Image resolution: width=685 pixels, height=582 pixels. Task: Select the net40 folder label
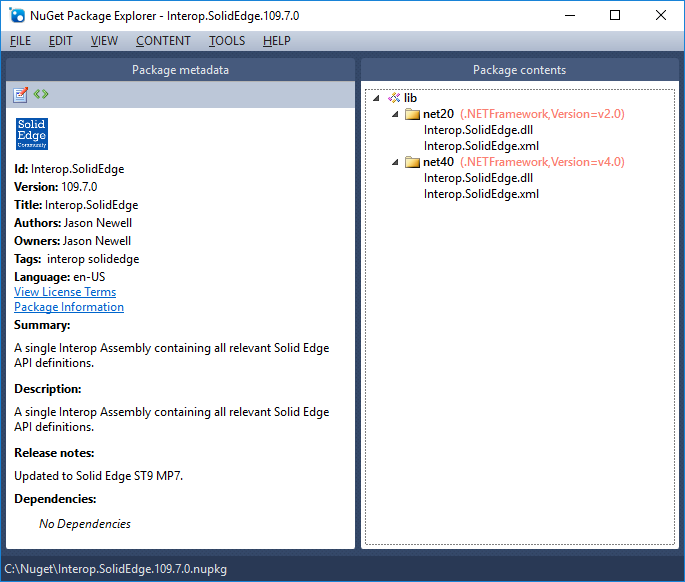(x=438, y=162)
